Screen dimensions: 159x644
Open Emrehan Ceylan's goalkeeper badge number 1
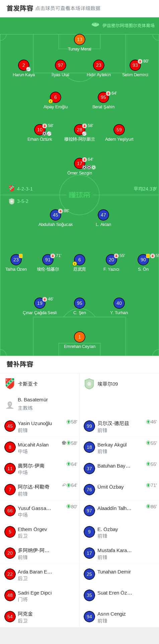(80, 337)
